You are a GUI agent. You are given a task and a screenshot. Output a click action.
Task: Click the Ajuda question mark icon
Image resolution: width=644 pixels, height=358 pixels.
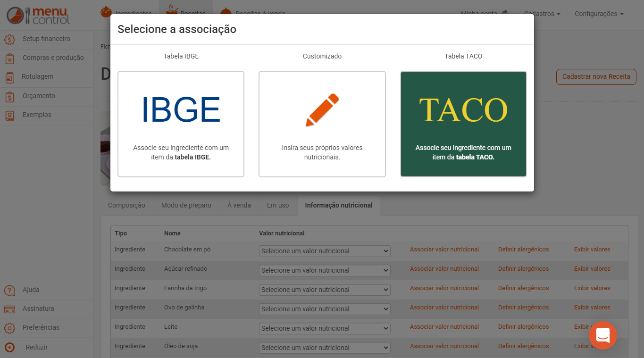(x=9, y=290)
